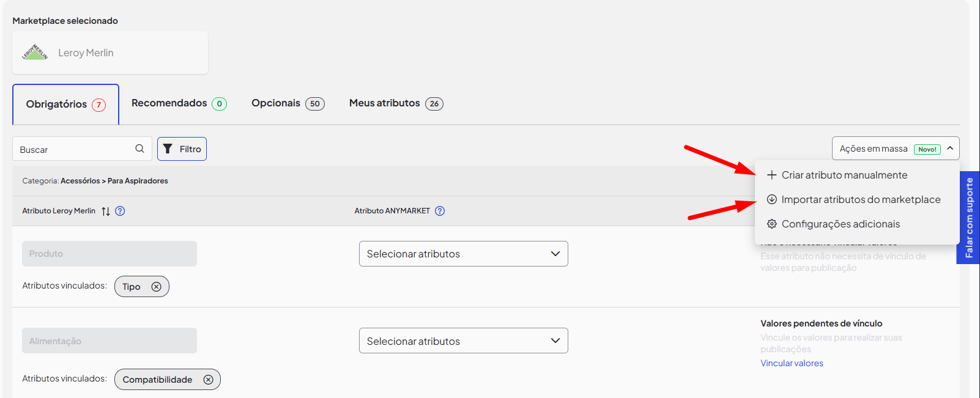Click the gear icon for Configurações adicionais

[x=772, y=224]
